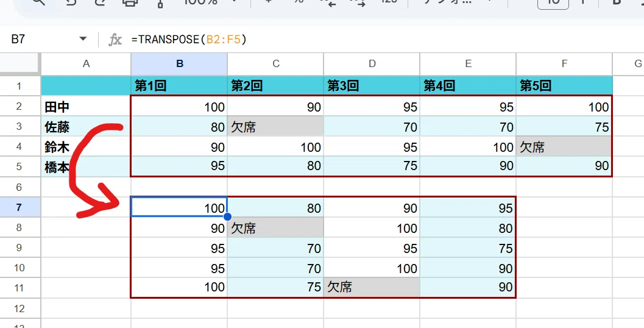644x328 pixels.
Task: Select cell F3 containing 75
Action: click(x=564, y=126)
